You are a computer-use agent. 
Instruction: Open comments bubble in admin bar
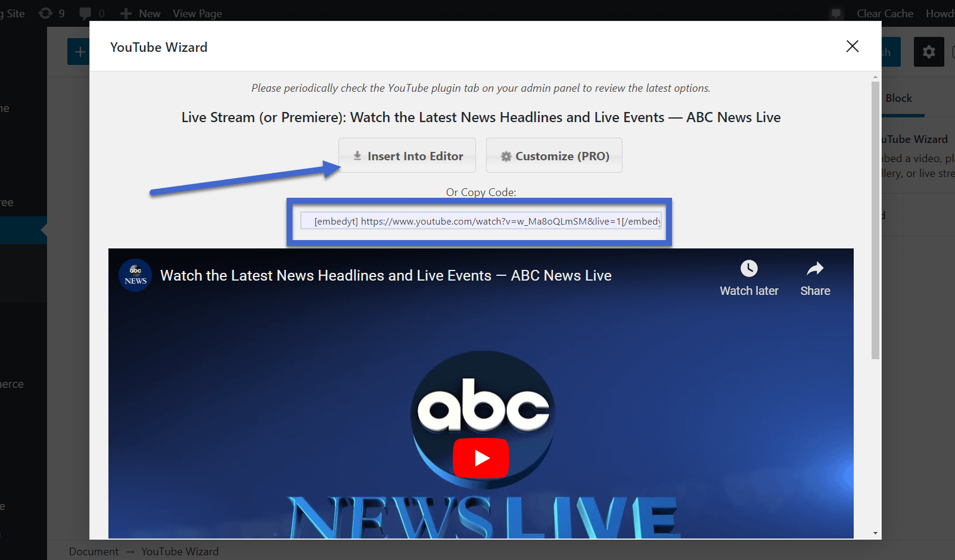pos(86,13)
